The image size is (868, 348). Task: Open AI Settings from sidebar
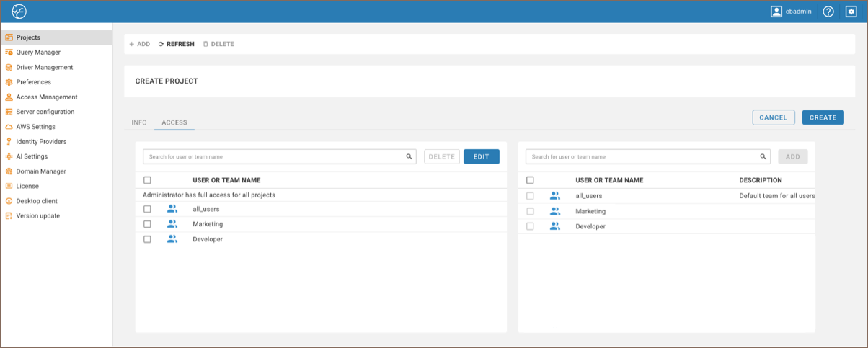pos(32,156)
